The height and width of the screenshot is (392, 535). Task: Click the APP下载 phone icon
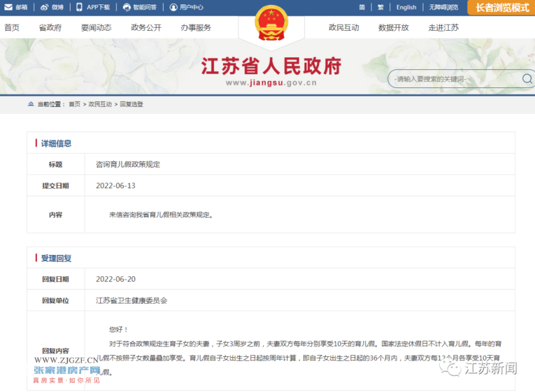(79, 7)
